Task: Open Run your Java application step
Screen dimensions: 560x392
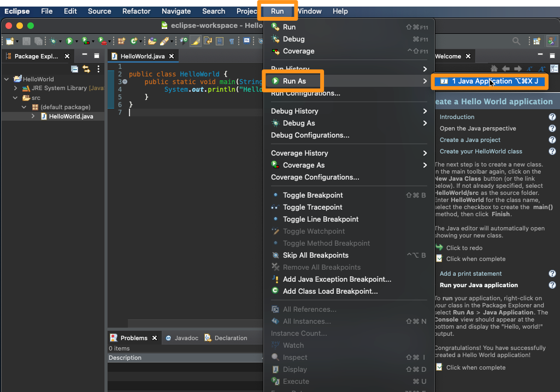Action: pyautogui.click(x=479, y=285)
